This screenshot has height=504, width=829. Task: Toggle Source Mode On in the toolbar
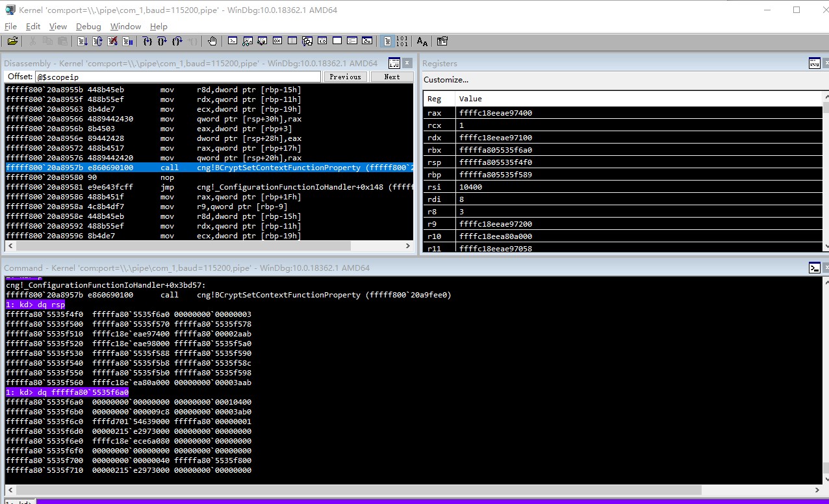pyautogui.click(x=387, y=41)
